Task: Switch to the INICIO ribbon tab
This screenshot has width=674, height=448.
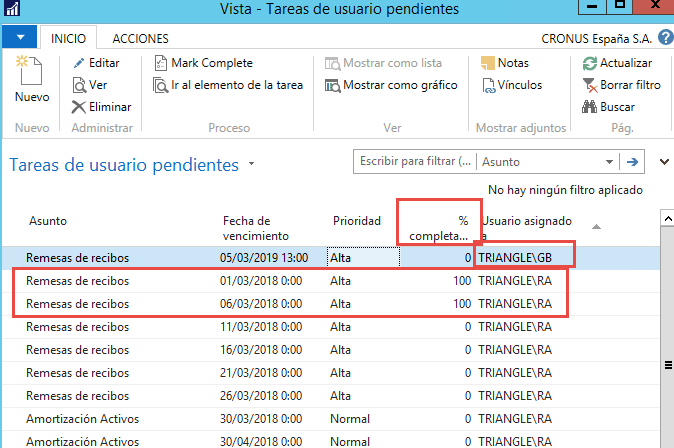Action: [68, 39]
